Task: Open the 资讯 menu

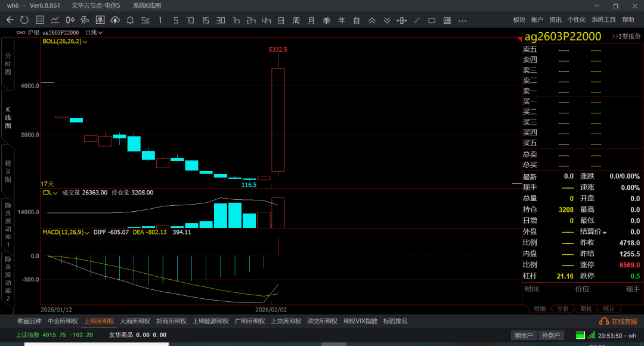Action: coord(555,20)
